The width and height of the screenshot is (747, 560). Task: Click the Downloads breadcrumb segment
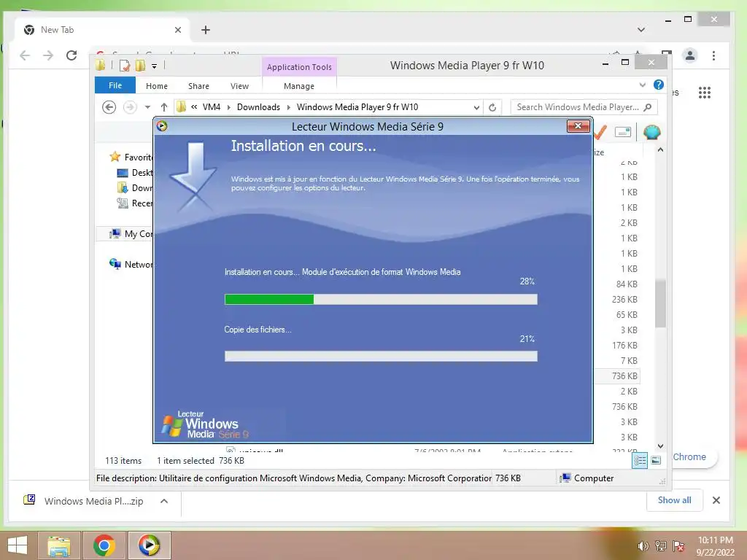[259, 107]
